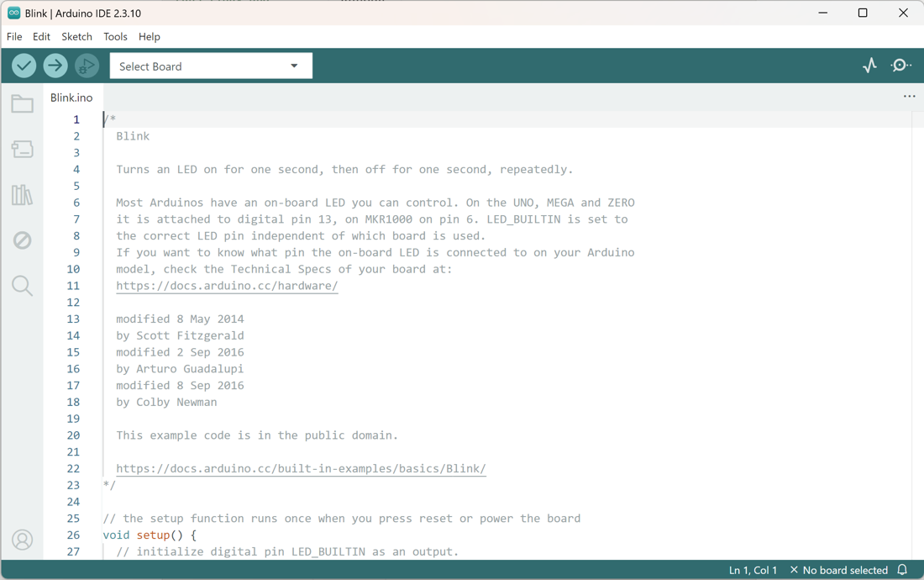The width and height of the screenshot is (924, 580).
Task: Open the account profile icon
Action: tap(23, 540)
